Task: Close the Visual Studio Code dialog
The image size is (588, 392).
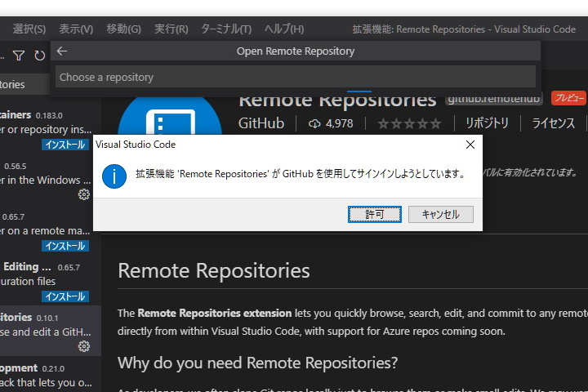Action: [470, 145]
